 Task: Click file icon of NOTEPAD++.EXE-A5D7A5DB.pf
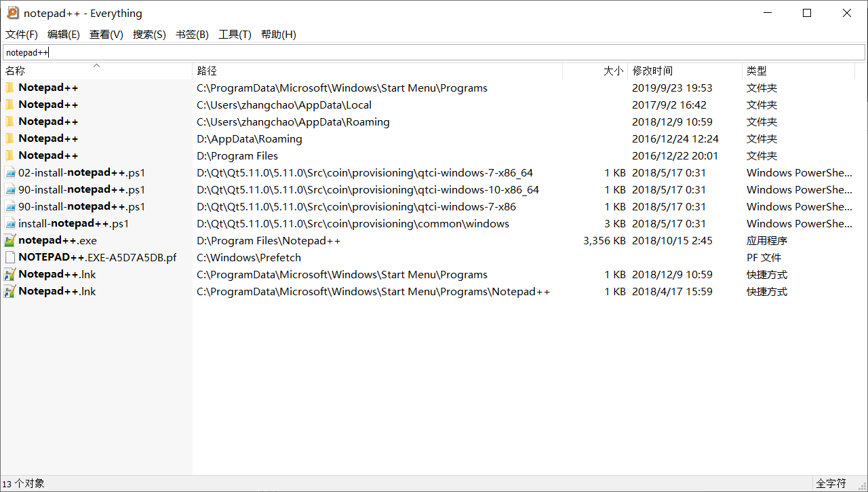(9, 257)
